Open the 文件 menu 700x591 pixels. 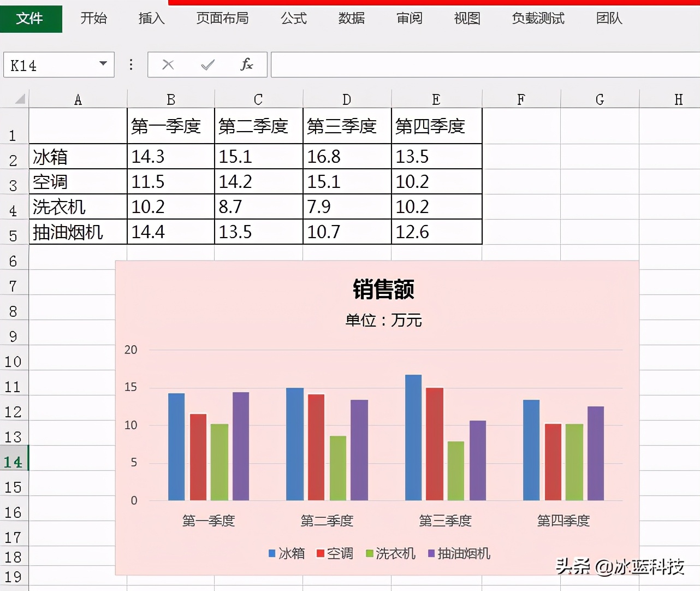click(30, 19)
